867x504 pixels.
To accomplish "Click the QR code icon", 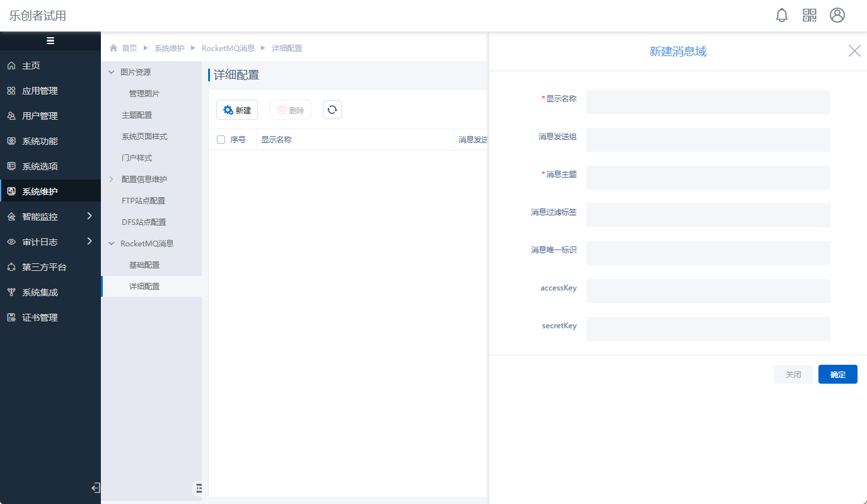I will (x=810, y=16).
